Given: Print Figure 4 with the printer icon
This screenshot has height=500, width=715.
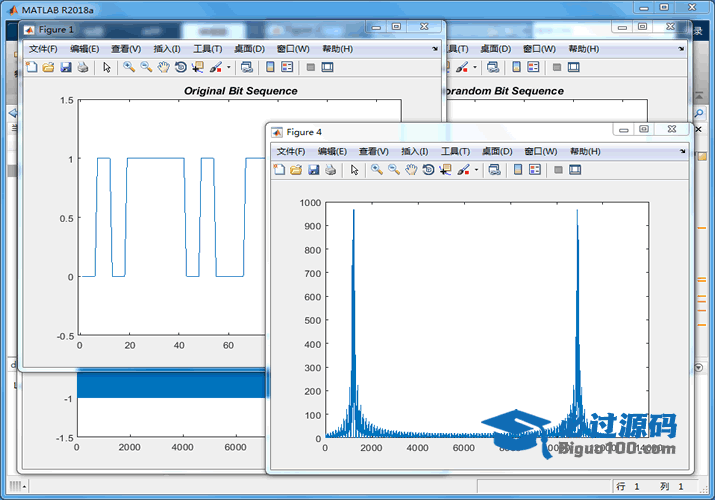Looking at the screenshot, I should pos(331,170).
